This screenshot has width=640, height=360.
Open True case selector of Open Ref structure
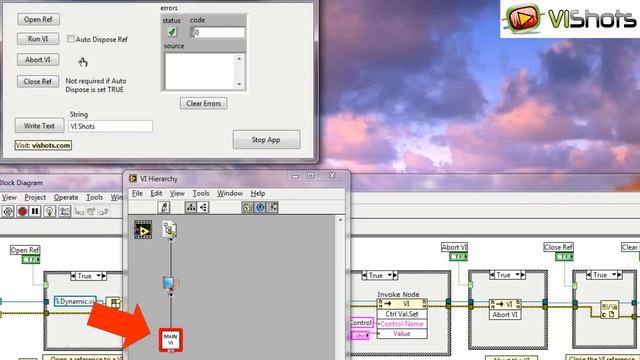coord(89,276)
